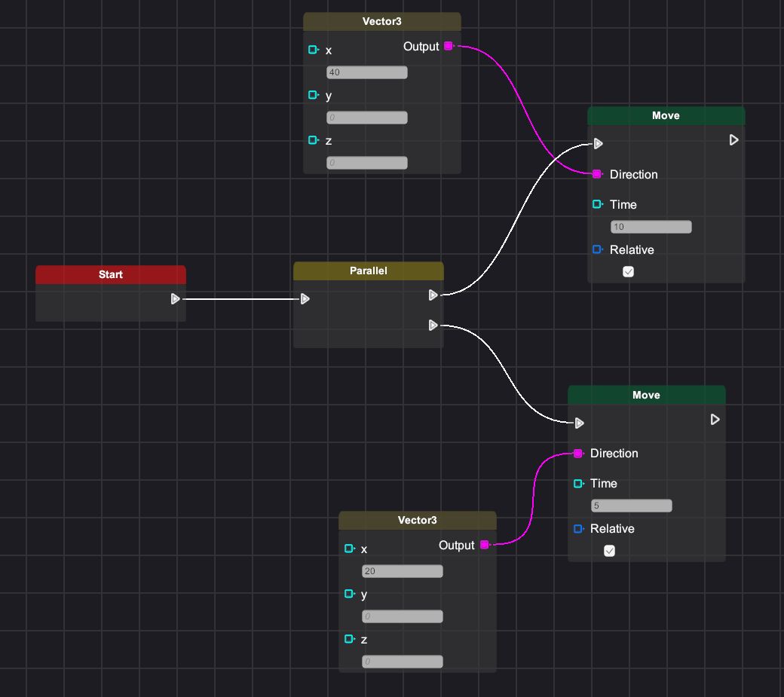The width and height of the screenshot is (784, 697).
Task: Click the top Vector3 magenta Output port
Action: coord(449,47)
